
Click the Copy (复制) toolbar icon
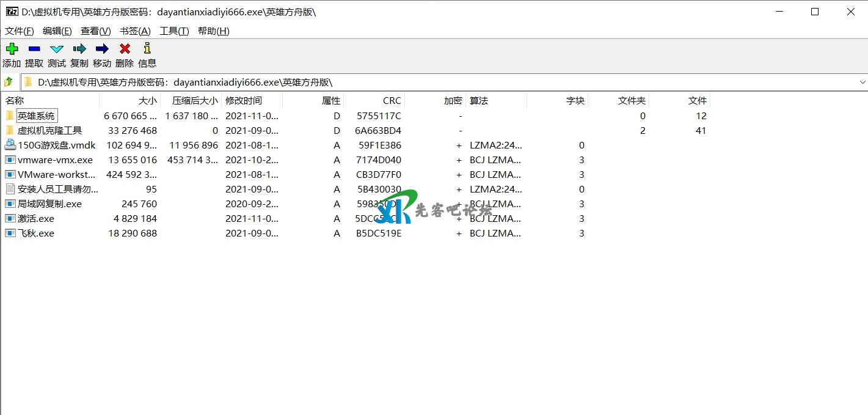click(x=79, y=50)
